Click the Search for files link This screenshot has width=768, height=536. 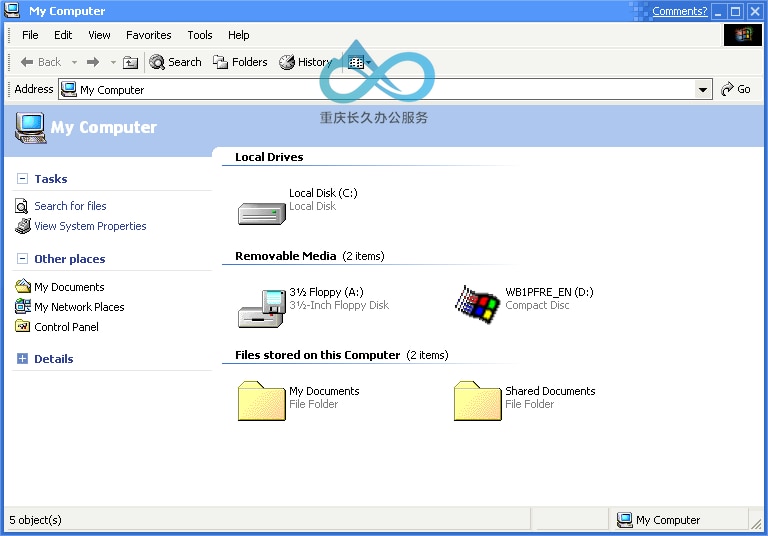point(70,206)
